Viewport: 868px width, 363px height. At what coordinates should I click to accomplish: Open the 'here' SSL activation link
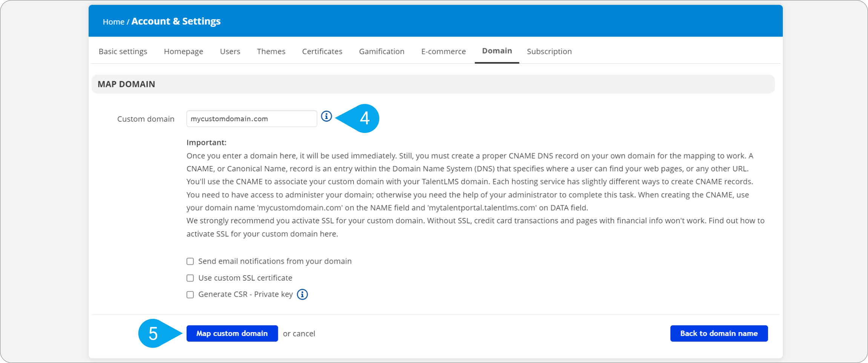[328, 234]
